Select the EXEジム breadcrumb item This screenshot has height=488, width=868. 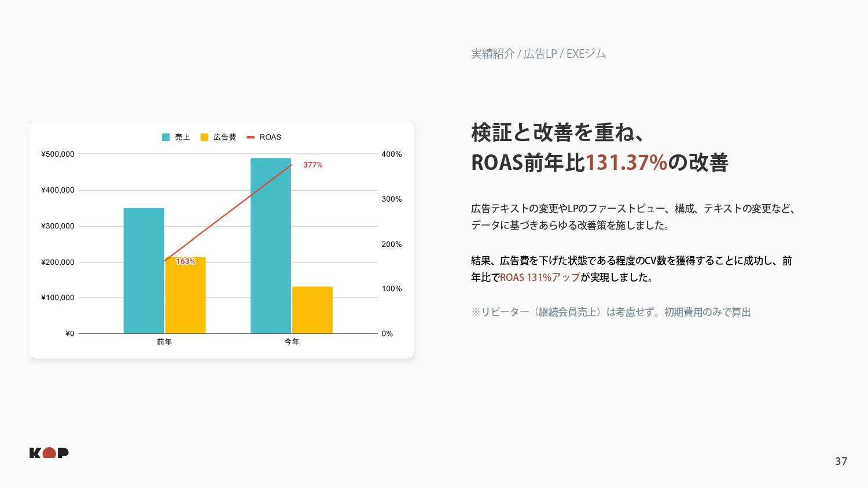[x=586, y=53]
